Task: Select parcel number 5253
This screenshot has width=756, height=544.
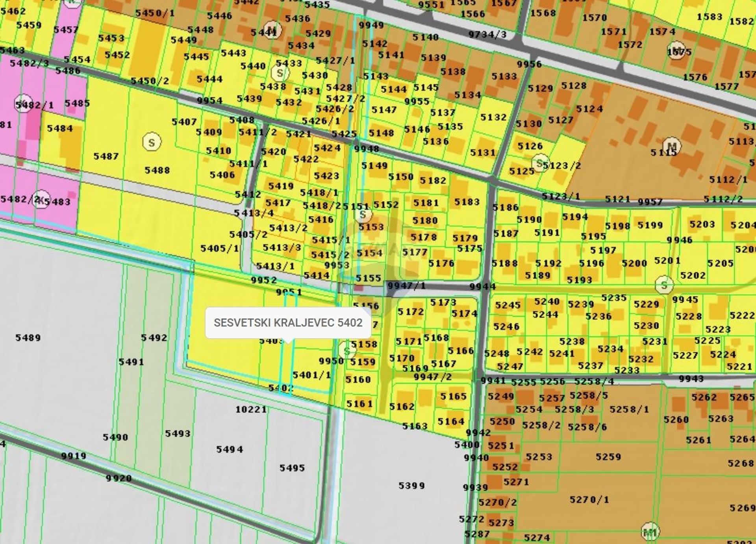Action: (x=539, y=457)
